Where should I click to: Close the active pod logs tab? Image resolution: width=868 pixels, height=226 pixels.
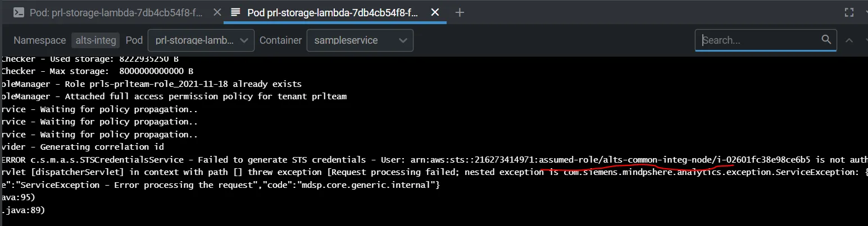pos(435,12)
